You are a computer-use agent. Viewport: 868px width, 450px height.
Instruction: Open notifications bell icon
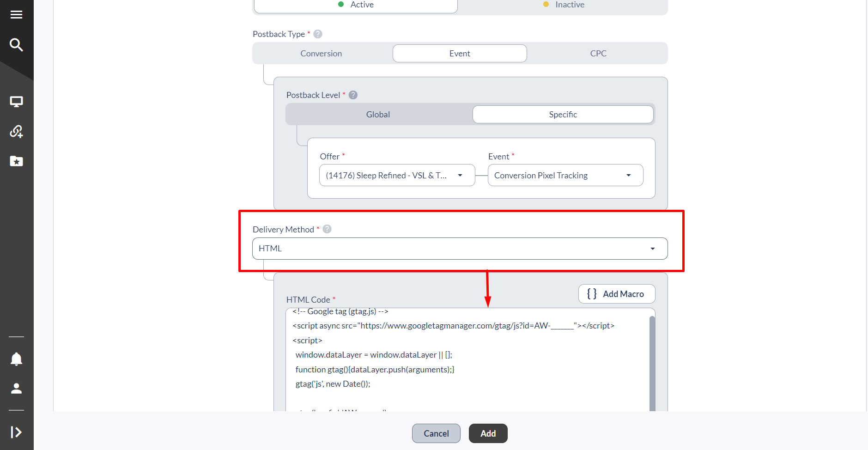16,359
